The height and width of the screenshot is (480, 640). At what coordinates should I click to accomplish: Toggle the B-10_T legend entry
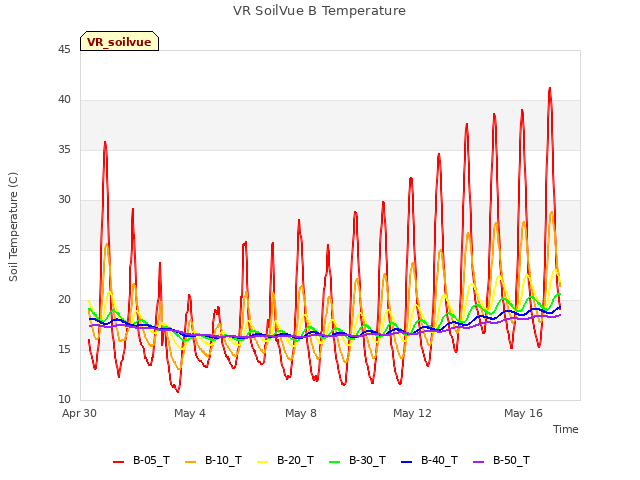[x=213, y=460]
